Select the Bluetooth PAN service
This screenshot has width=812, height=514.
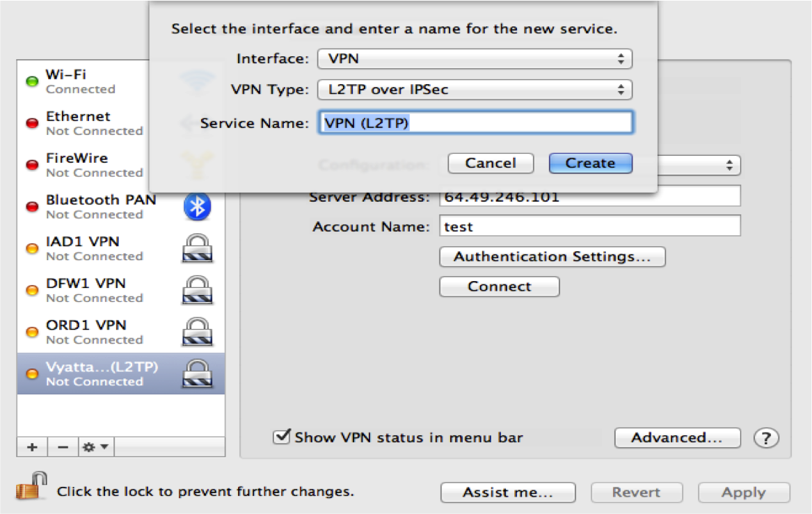click(121, 207)
